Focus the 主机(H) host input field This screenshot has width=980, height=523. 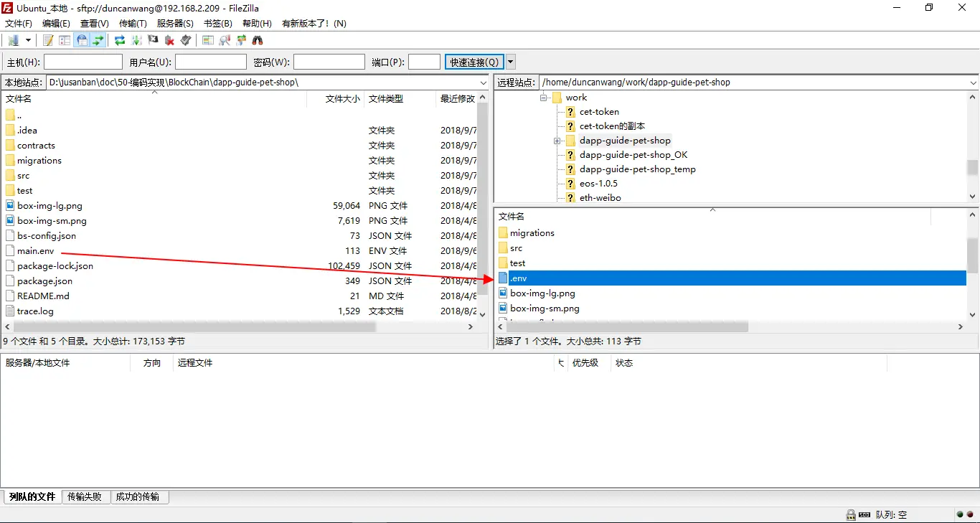pyautogui.click(x=83, y=62)
